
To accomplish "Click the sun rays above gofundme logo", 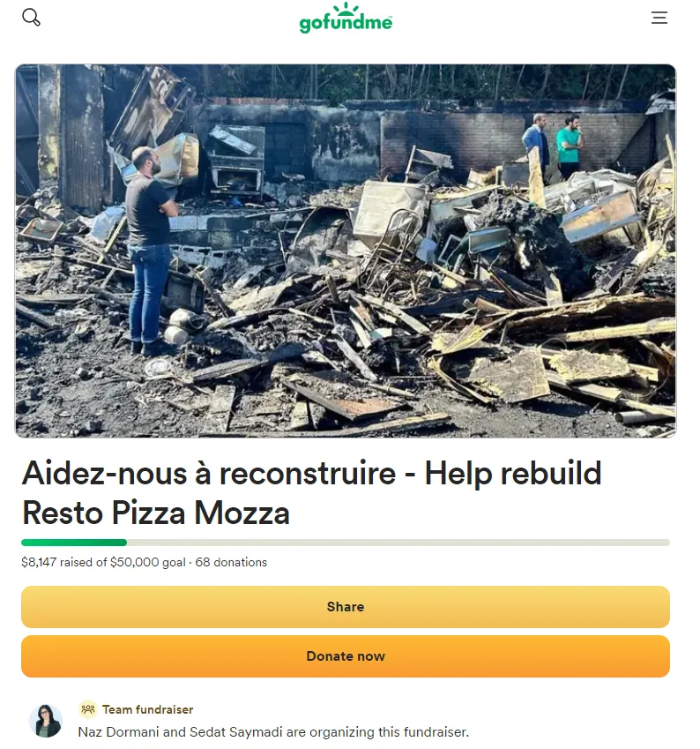I will [x=346, y=9].
